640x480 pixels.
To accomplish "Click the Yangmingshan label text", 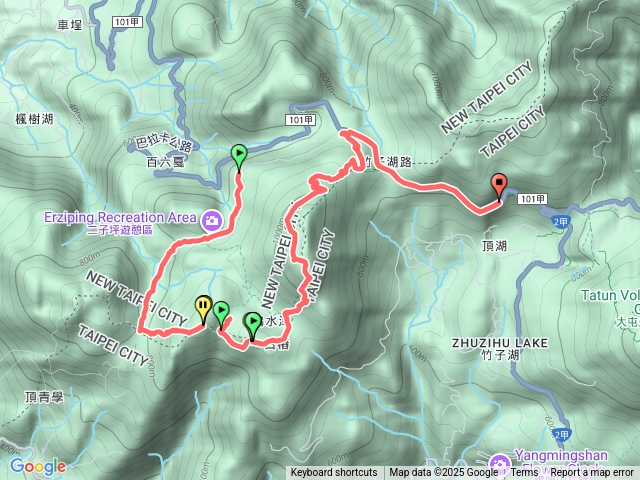I will click(x=561, y=455).
